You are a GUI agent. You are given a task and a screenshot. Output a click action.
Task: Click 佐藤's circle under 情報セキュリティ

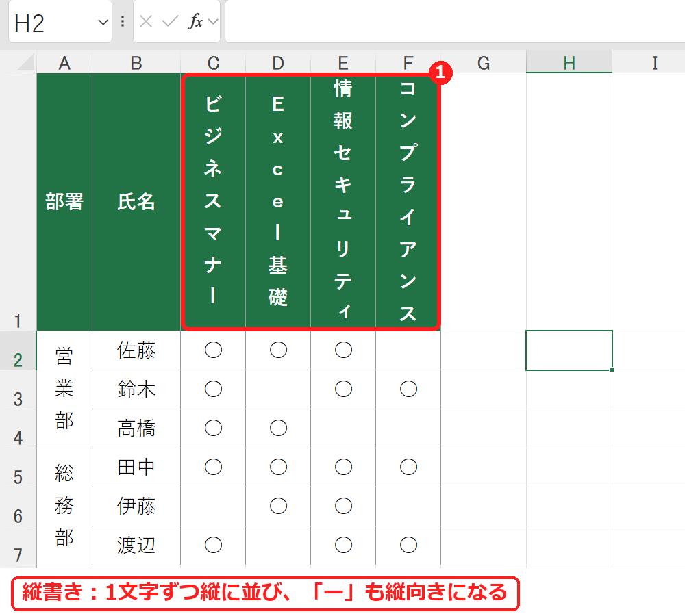pyautogui.click(x=343, y=350)
